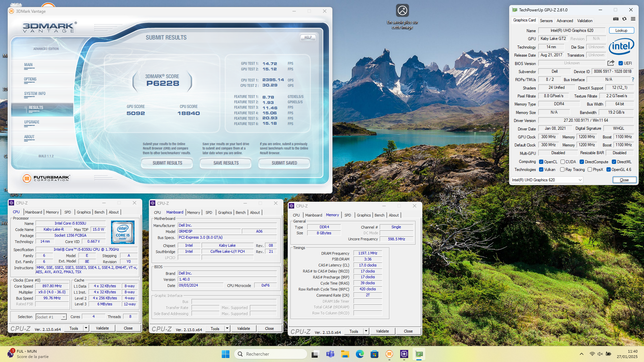Click the Intel Core i5 badge

123,232
